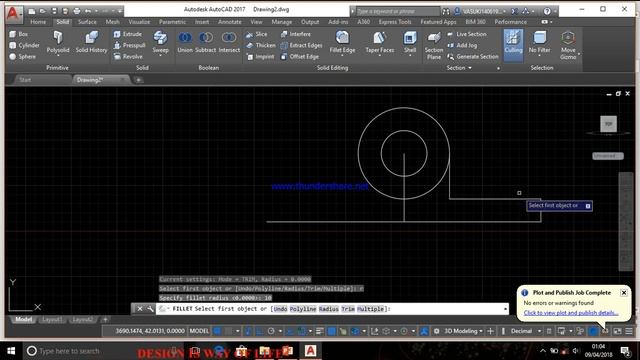Screen dimensions: 640x360
Task: Choose the Revolve tool
Action: tap(128, 57)
